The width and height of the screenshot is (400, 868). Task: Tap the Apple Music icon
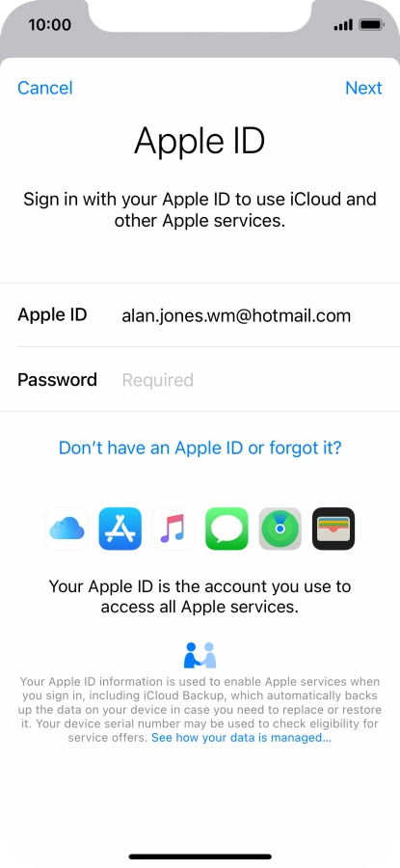(x=173, y=529)
